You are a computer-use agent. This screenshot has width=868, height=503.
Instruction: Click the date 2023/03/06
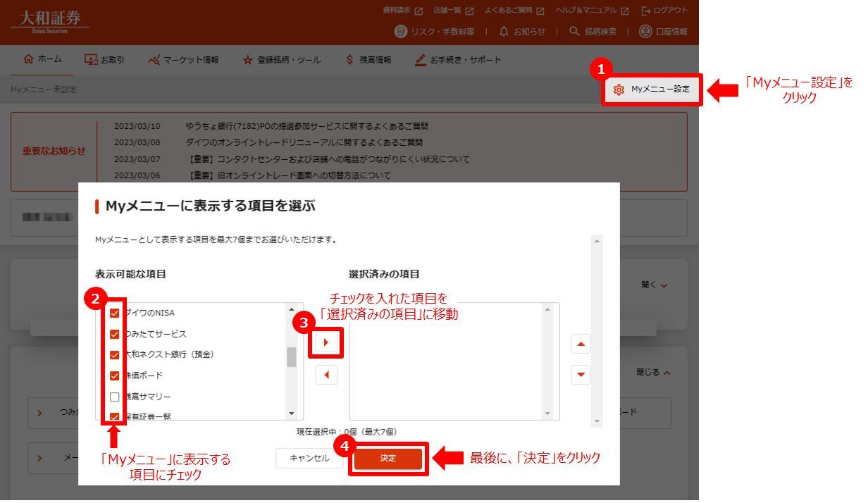click(137, 175)
